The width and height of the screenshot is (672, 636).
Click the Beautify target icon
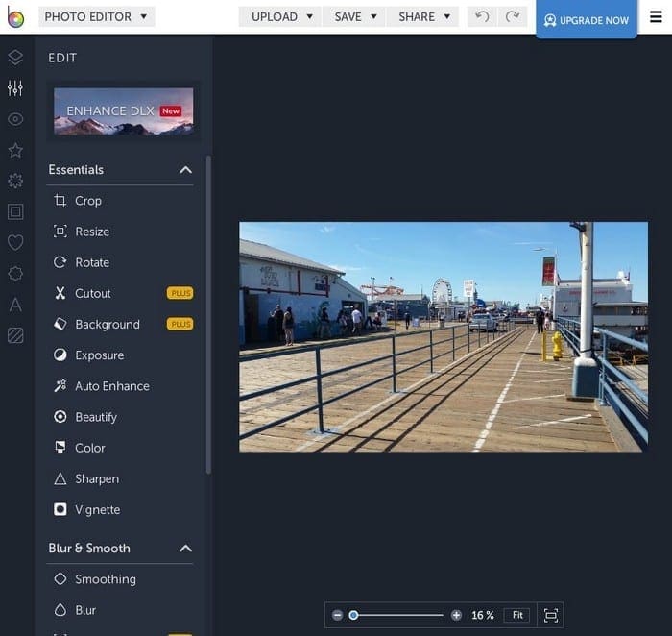click(x=60, y=416)
